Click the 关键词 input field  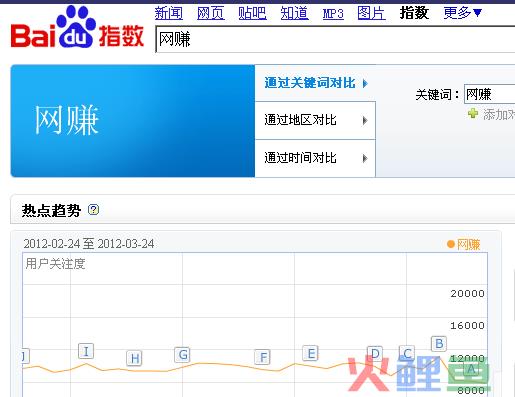click(x=489, y=94)
